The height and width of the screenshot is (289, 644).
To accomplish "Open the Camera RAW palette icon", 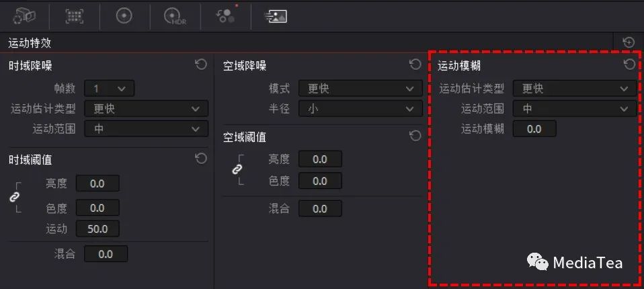I will click(x=24, y=16).
